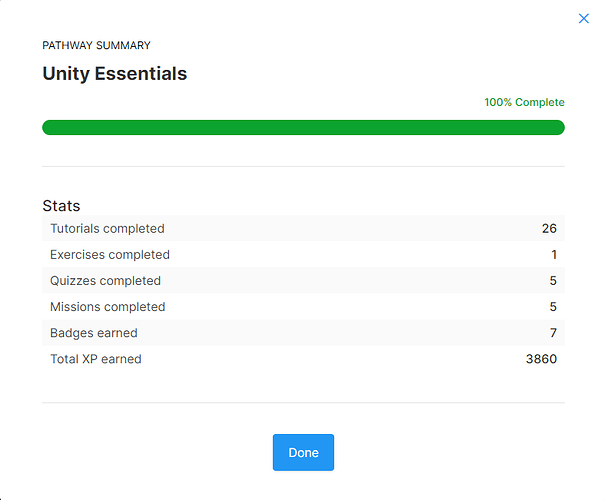
Task: Select the Badges earned label
Action: tap(94, 333)
